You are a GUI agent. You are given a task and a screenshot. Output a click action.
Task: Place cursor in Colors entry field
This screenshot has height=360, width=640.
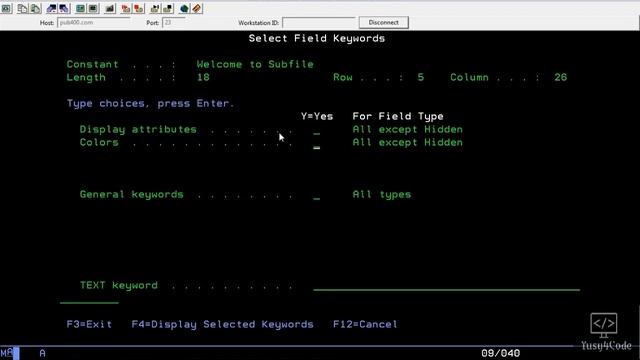point(317,144)
